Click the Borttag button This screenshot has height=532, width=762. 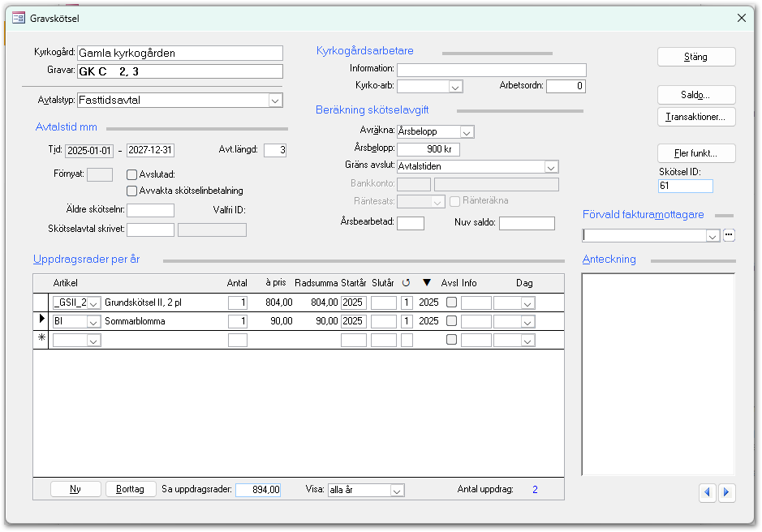(x=130, y=489)
